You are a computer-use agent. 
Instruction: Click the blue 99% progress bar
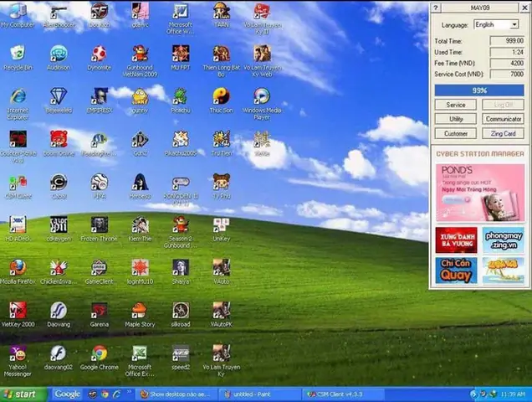pyautogui.click(x=479, y=90)
